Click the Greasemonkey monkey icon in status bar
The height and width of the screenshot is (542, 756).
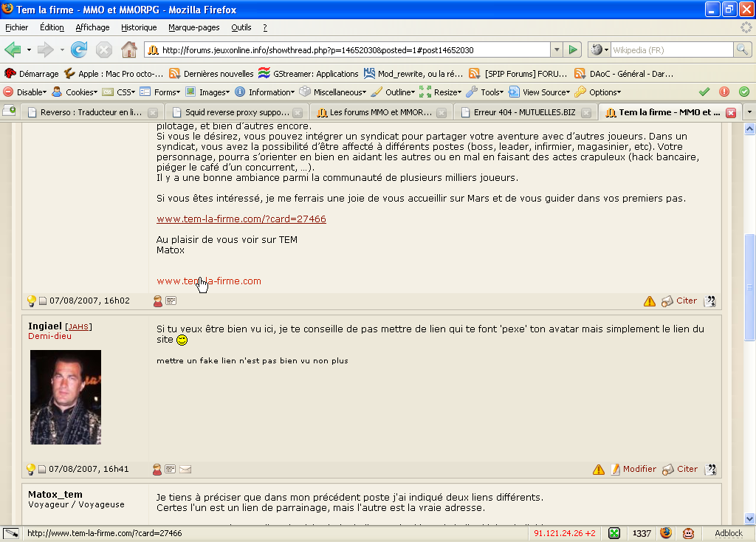(x=689, y=533)
